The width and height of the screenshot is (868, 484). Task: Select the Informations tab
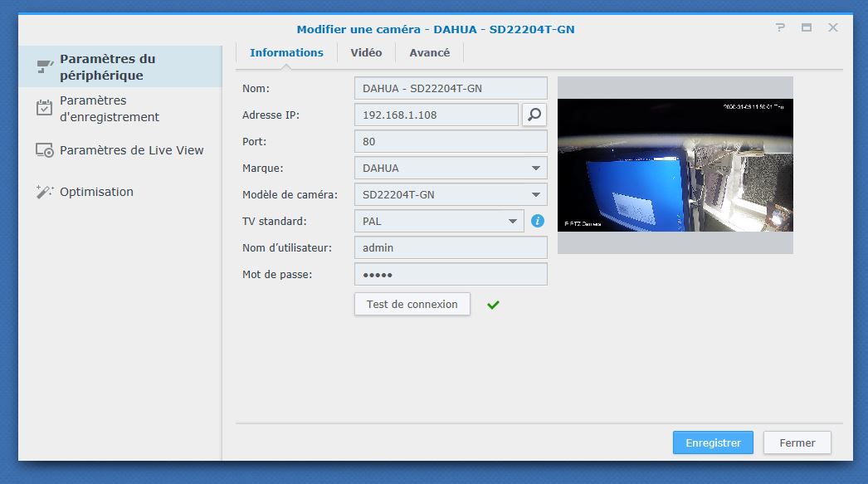pos(286,52)
